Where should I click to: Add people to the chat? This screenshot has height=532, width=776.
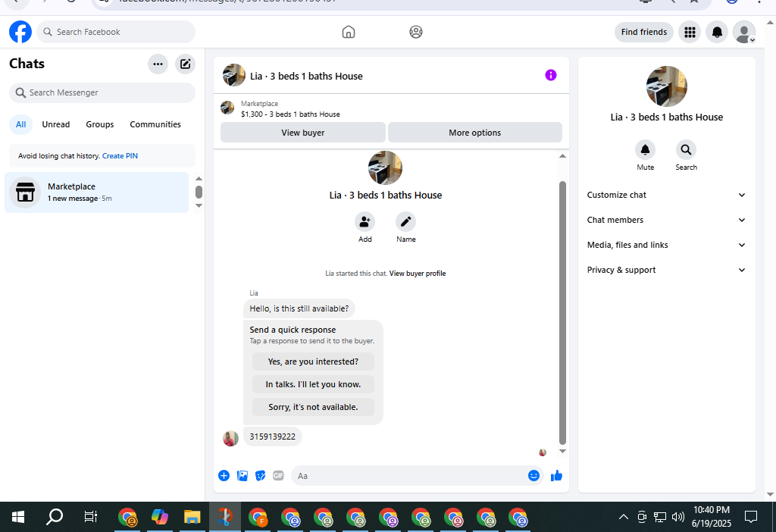pyautogui.click(x=365, y=222)
